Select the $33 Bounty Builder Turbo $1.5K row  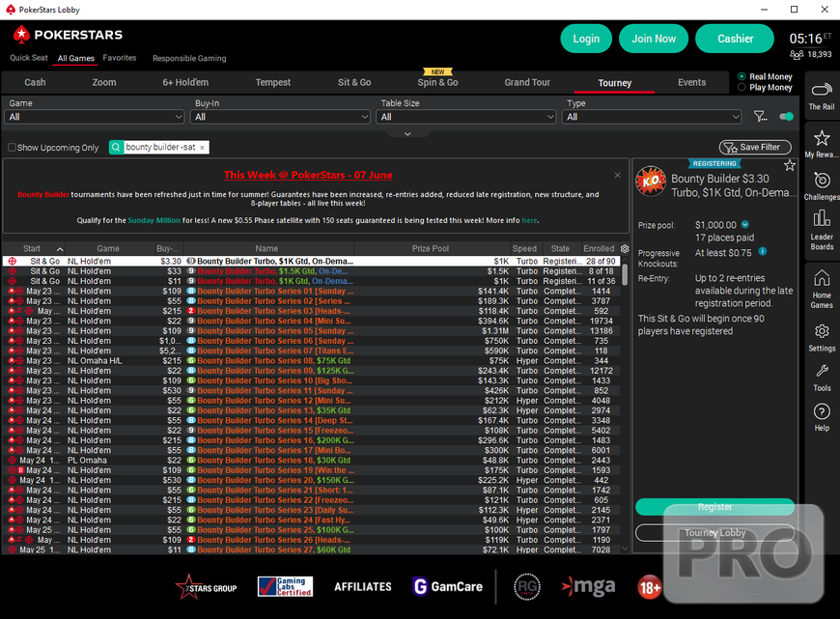(311, 271)
